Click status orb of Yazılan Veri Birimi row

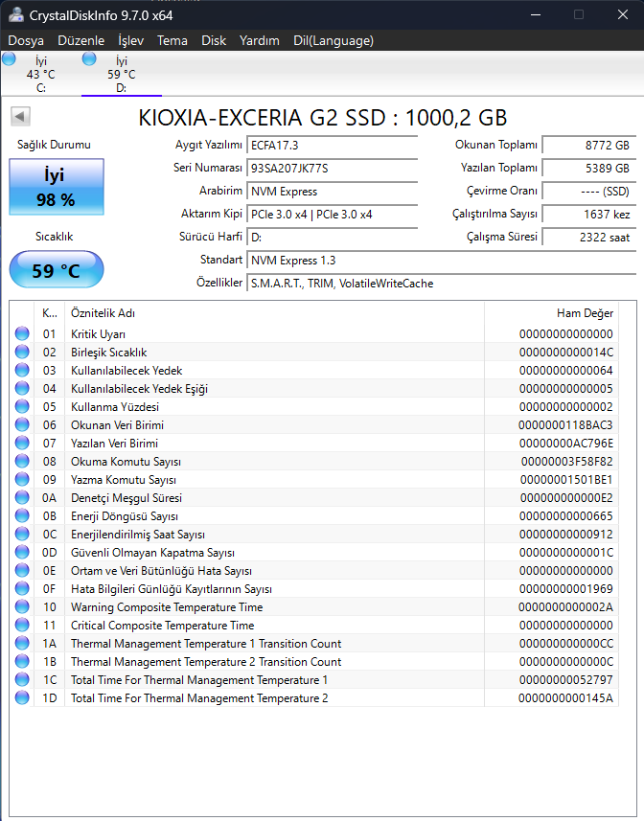(22, 443)
